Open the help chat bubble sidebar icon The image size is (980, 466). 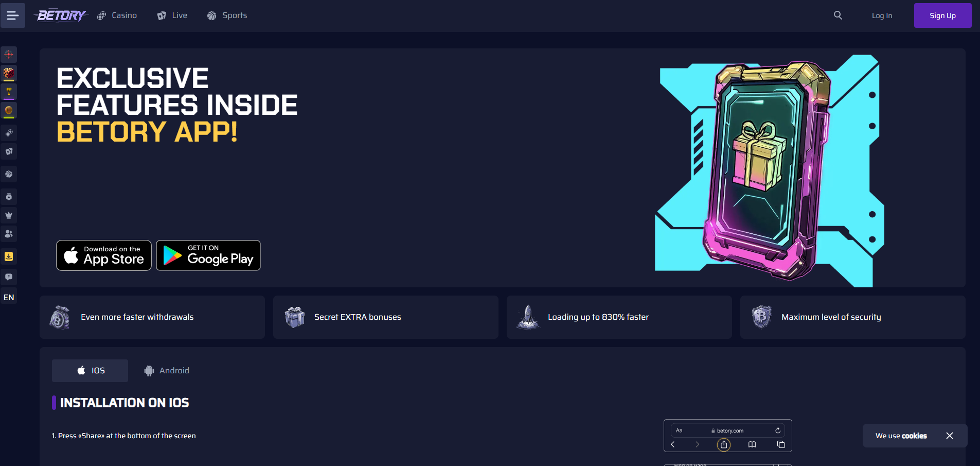[9, 277]
